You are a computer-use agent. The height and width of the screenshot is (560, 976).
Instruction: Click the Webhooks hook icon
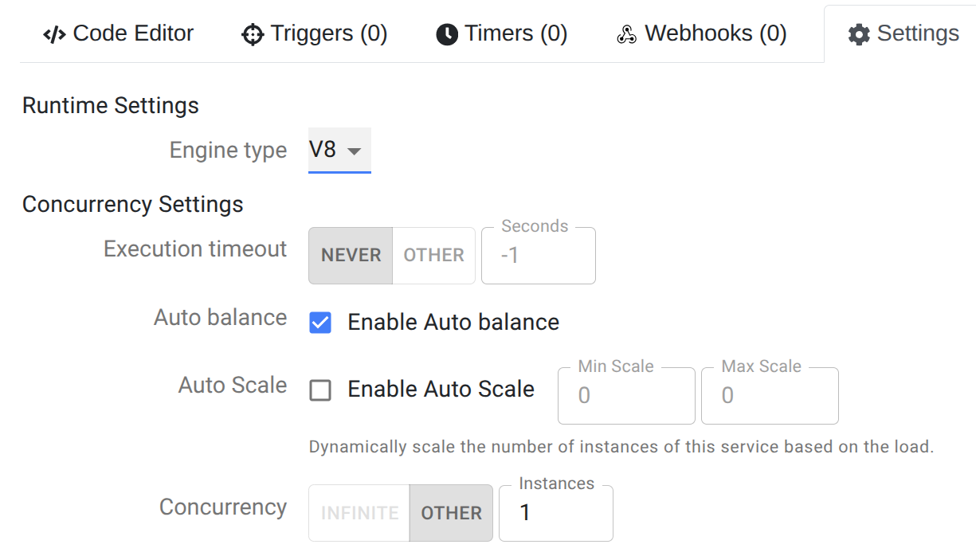pos(627,35)
